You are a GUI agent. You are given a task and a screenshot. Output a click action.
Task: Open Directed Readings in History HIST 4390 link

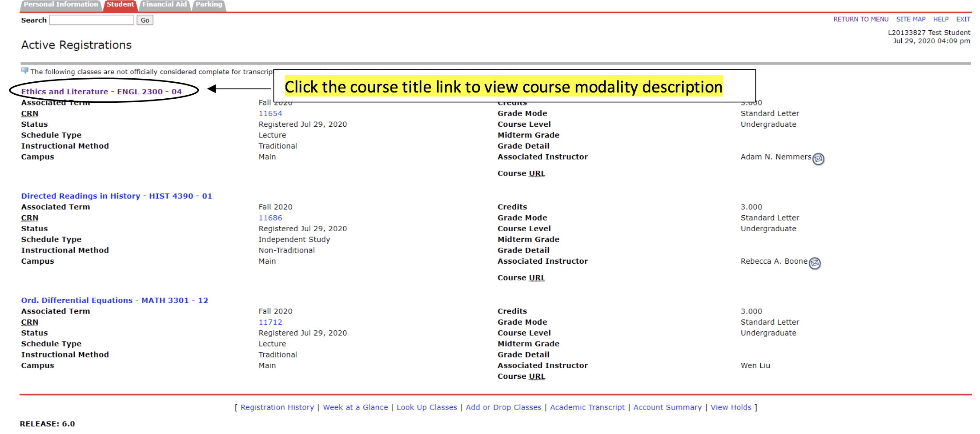point(116,196)
